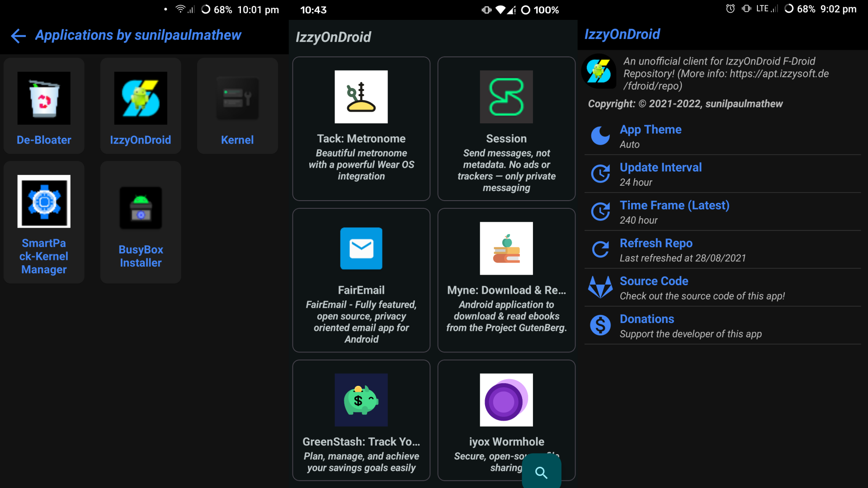Tap the Tack metronome description text
Image resolution: width=868 pixels, height=488 pixels.
[361, 165]
